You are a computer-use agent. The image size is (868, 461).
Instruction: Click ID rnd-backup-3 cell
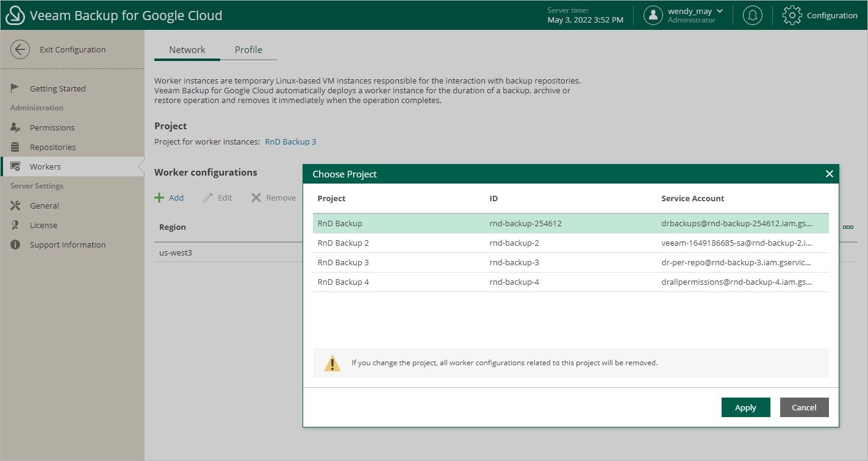[514, 262]
